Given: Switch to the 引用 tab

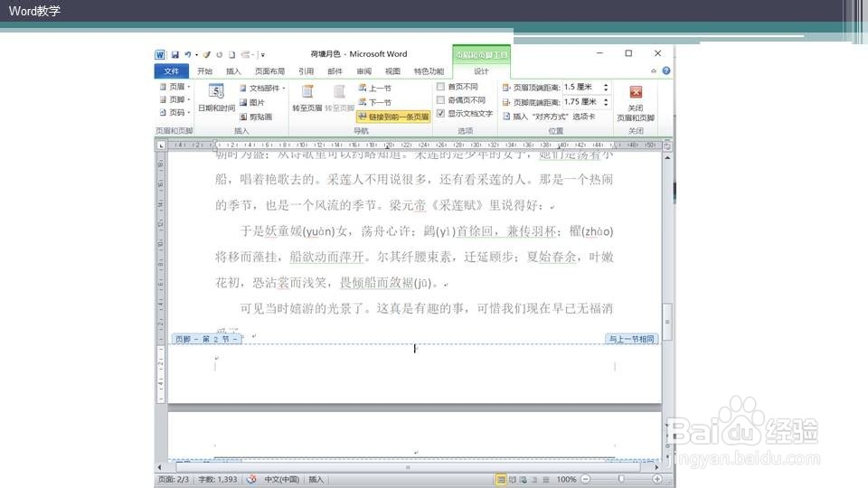Looking at the screenshot, I should 307,71.
